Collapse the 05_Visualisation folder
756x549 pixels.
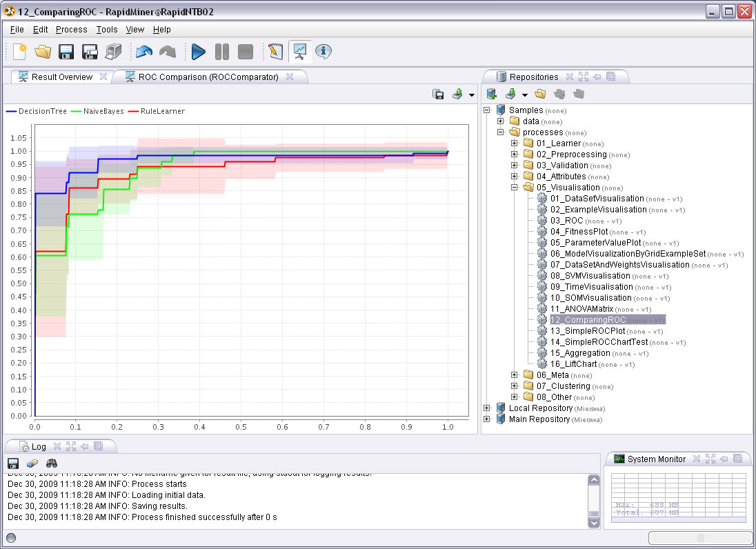tap(514, 187)
